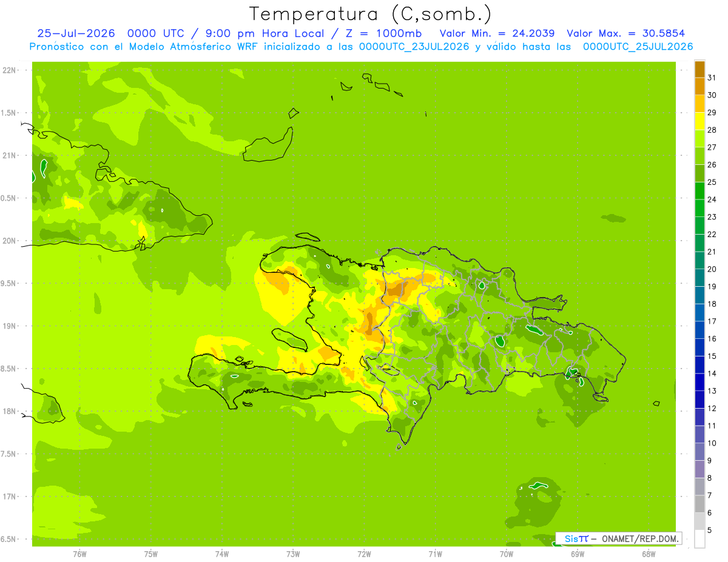Pick the swatch between 29 and 30

tap(699, 104)
